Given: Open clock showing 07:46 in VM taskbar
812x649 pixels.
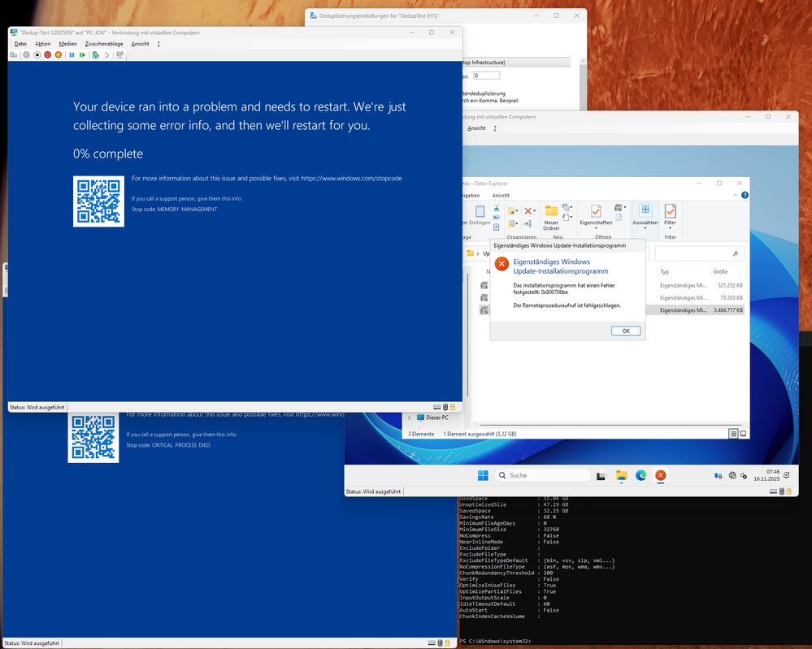Looking at the screenshot, I should click(766, 475).
